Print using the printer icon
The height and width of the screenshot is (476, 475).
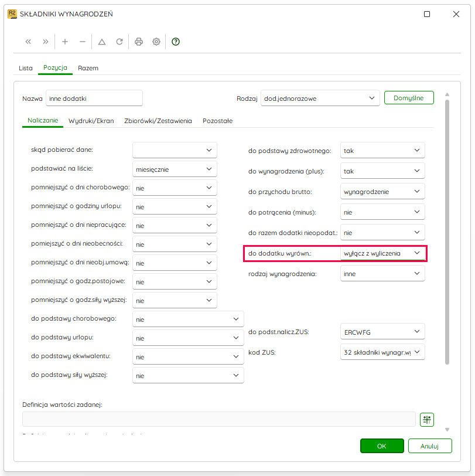139,42
